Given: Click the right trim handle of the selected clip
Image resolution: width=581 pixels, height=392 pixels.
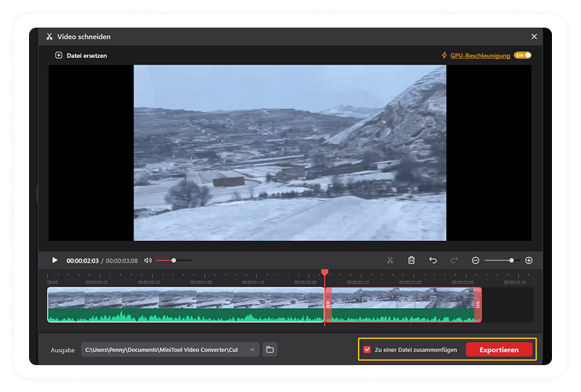Looking at the screenshot, I should 478,305.
